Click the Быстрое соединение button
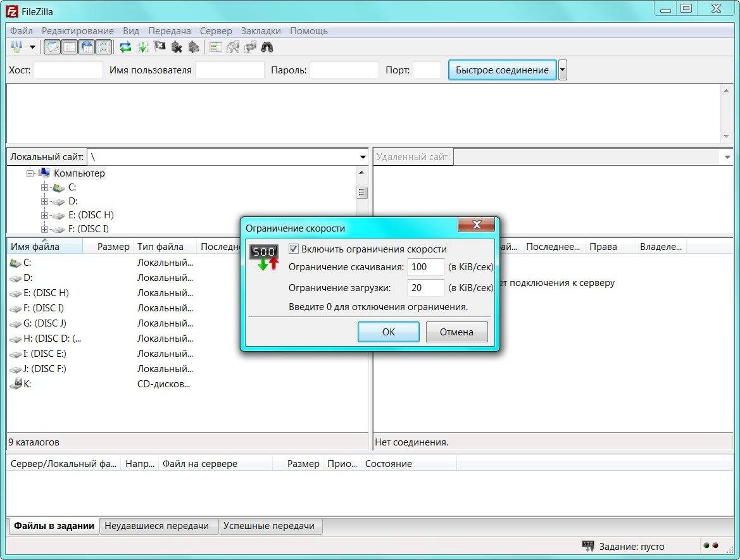Screen dimensions: 740x560 pyautogui.click(x=502, y=70)
